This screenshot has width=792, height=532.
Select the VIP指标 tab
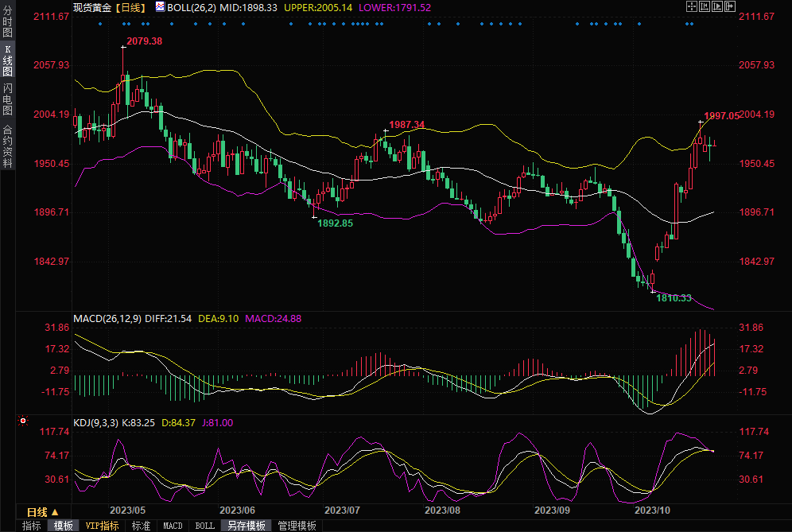tap(102, 526)
